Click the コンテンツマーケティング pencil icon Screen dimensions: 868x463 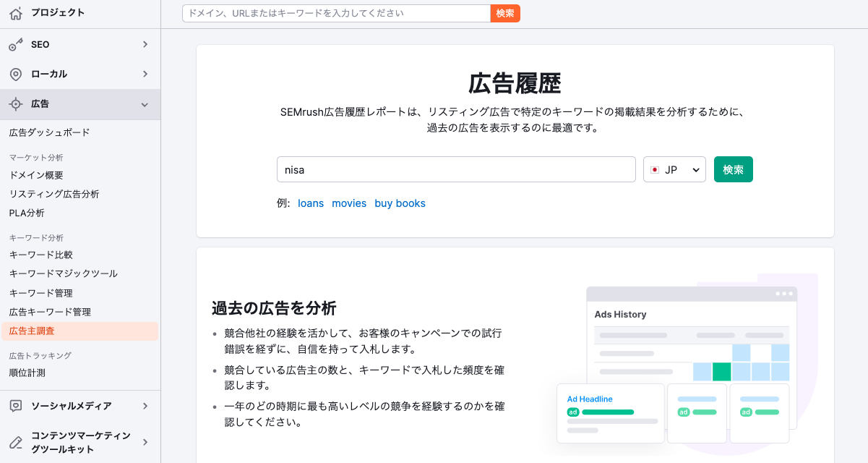tap(16, 442)
